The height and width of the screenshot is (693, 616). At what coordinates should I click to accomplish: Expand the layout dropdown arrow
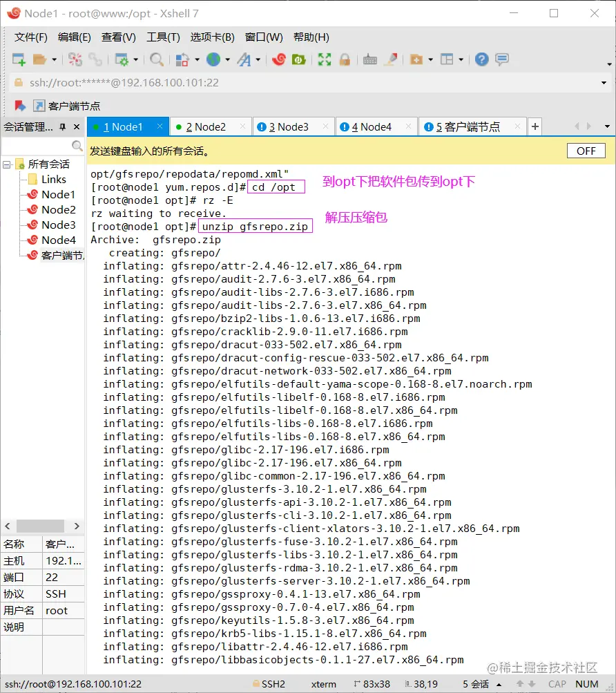click(461, 59)
